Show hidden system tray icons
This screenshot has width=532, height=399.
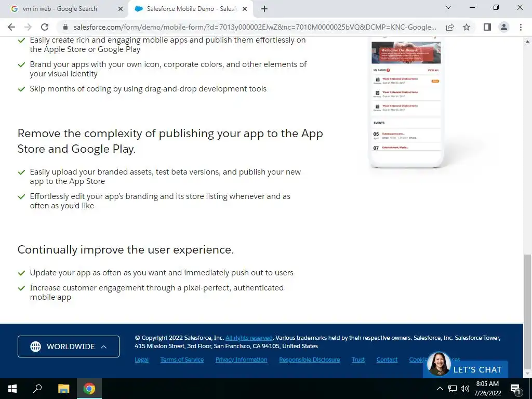click(x=440, y=389)
